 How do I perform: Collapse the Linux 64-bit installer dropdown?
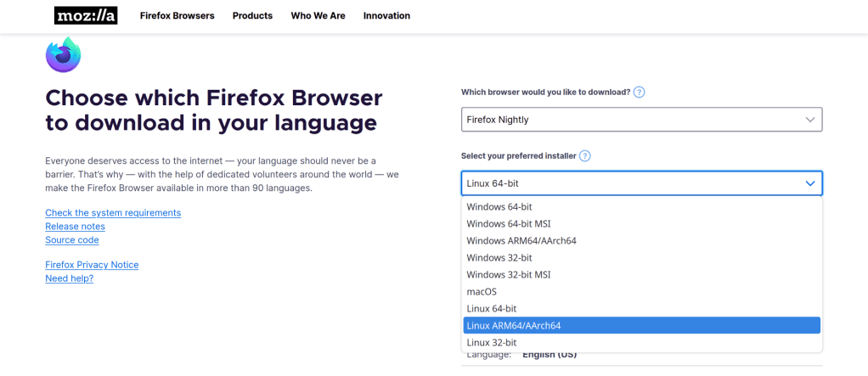coord(641,183)
